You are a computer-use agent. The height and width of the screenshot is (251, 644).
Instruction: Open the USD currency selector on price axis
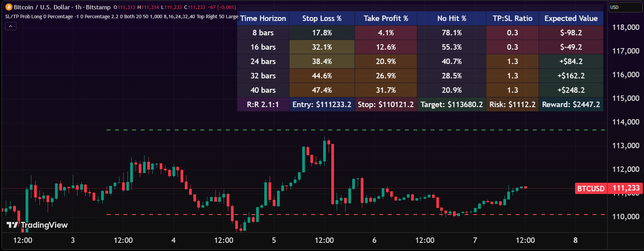click(625, 7)
